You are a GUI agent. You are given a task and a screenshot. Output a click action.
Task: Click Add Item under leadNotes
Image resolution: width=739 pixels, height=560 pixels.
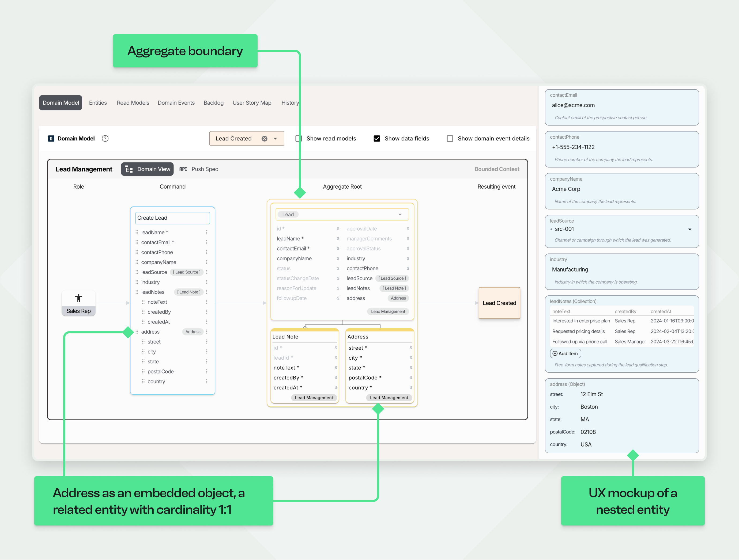(x=565, y=354)
